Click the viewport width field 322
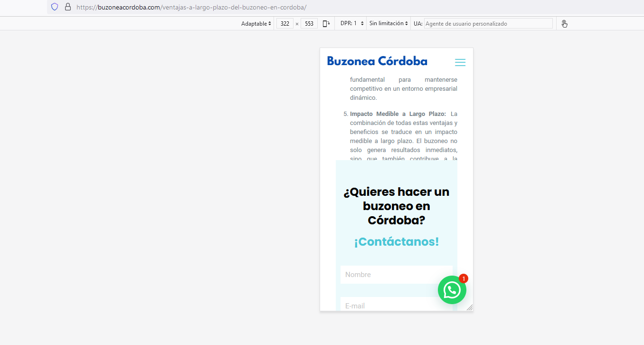Screen dimensions: 644x345 (x=284, y=23)
